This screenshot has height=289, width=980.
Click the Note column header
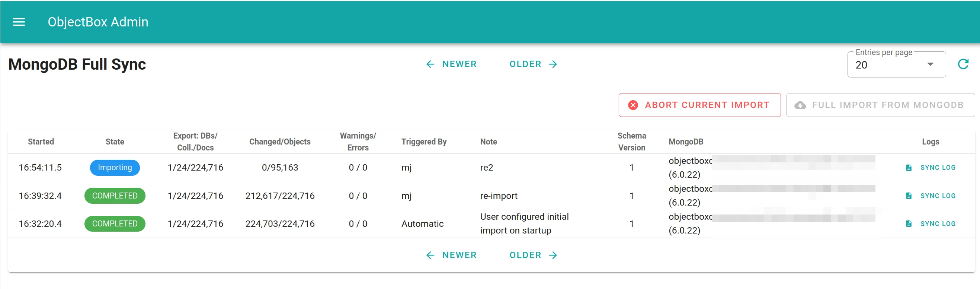tap(489, 142)
